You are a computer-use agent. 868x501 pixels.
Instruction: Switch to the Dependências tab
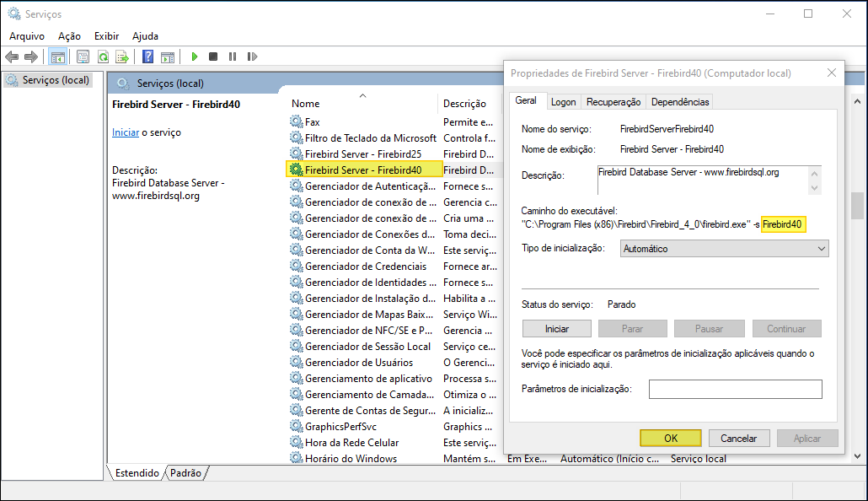click(x=680, y=102)
